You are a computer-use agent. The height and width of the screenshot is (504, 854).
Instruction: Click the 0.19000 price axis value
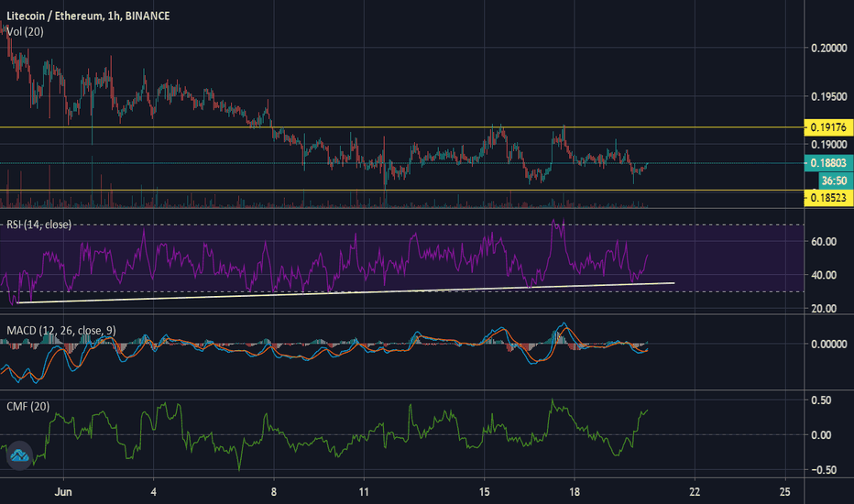coord(829,145)
